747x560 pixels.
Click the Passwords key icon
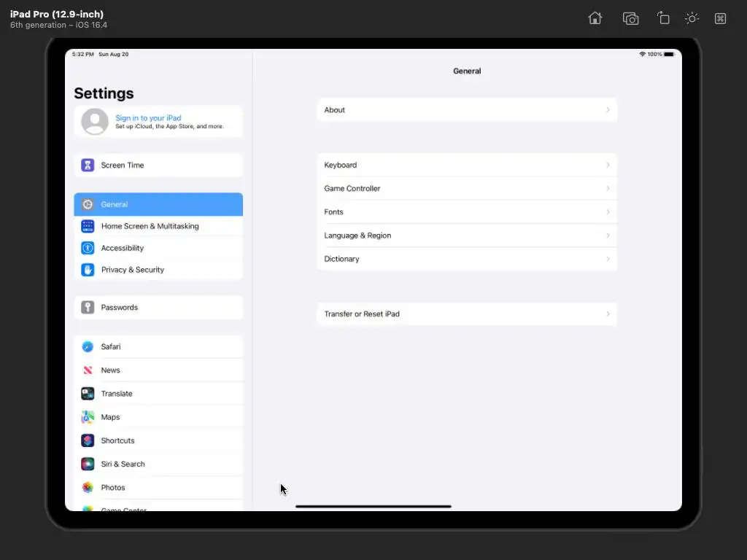[x=88, y=308]
